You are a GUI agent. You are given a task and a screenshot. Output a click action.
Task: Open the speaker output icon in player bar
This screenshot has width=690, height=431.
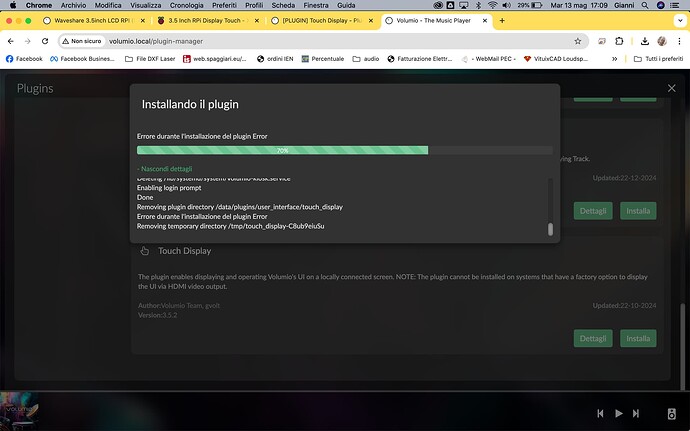[671, 413]
